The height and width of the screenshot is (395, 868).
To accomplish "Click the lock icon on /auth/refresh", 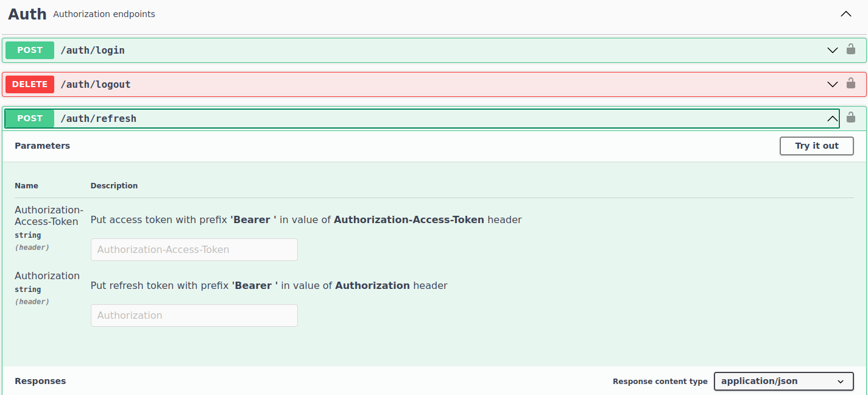I will point(851,118).
